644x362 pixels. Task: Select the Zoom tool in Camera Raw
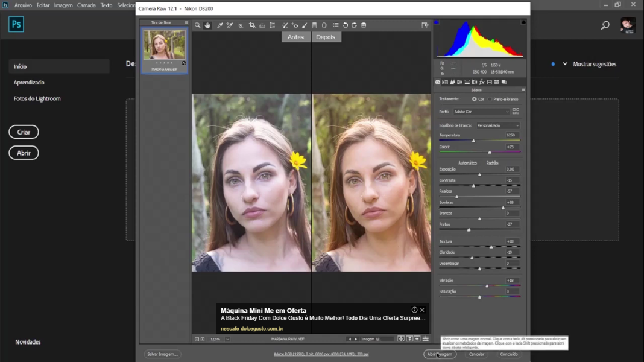pos(197,25)
